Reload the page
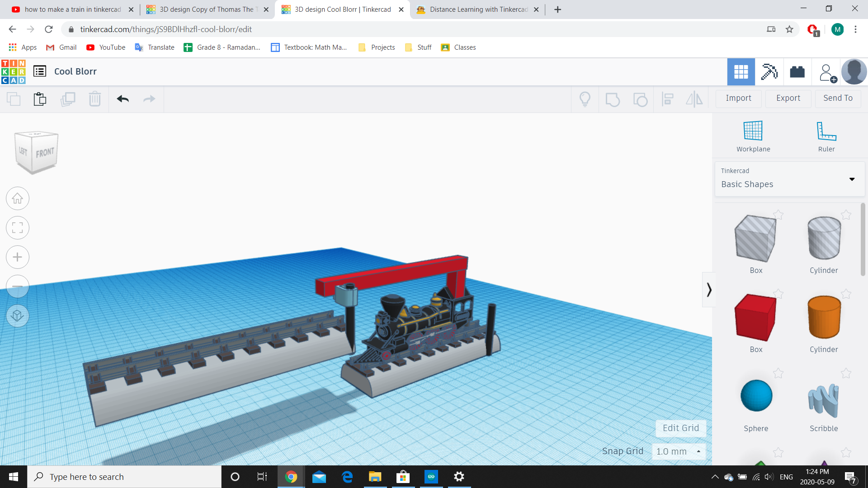868x488 pixels. [x=48, y=29]
